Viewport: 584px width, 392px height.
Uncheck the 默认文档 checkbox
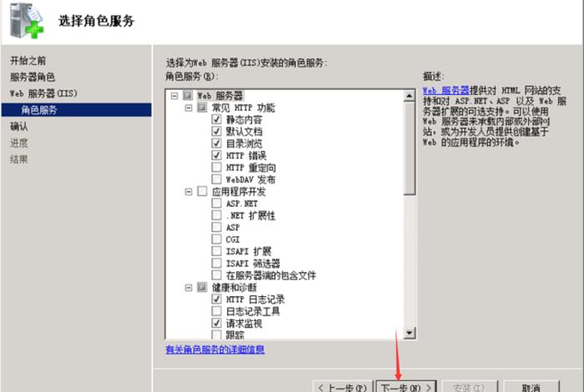click(216, 131)
